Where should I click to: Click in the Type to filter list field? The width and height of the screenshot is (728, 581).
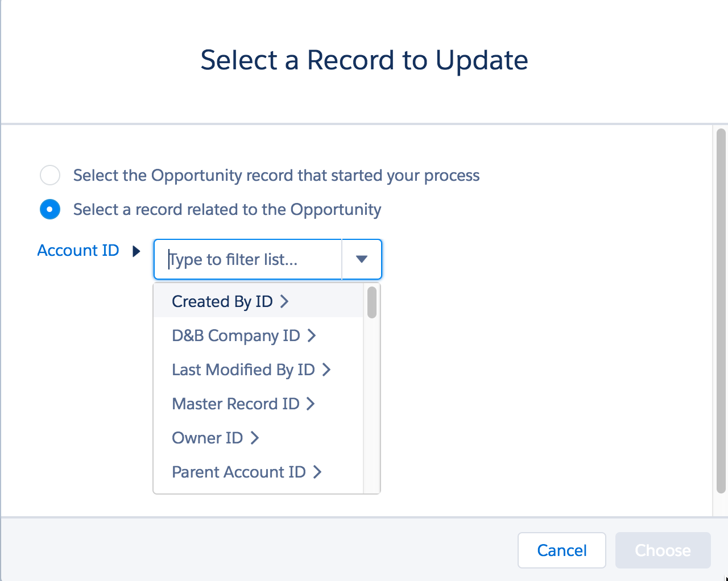pos(247,259)
